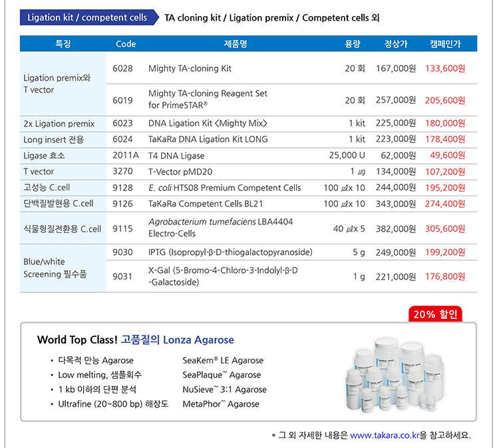This screenshot has width=499, height=448.
Task: Click the Ligation kit / competent cells banner
Action: click(89, 17)
